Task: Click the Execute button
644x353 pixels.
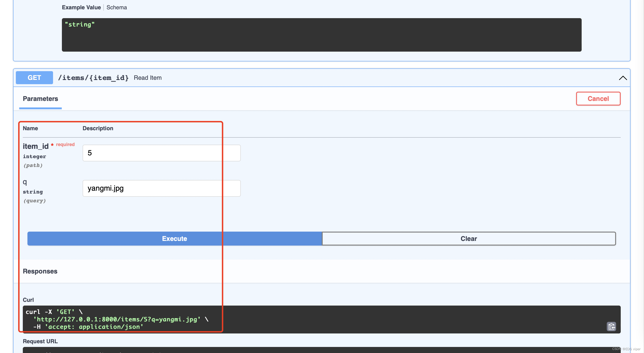Action: pos(174,239)
